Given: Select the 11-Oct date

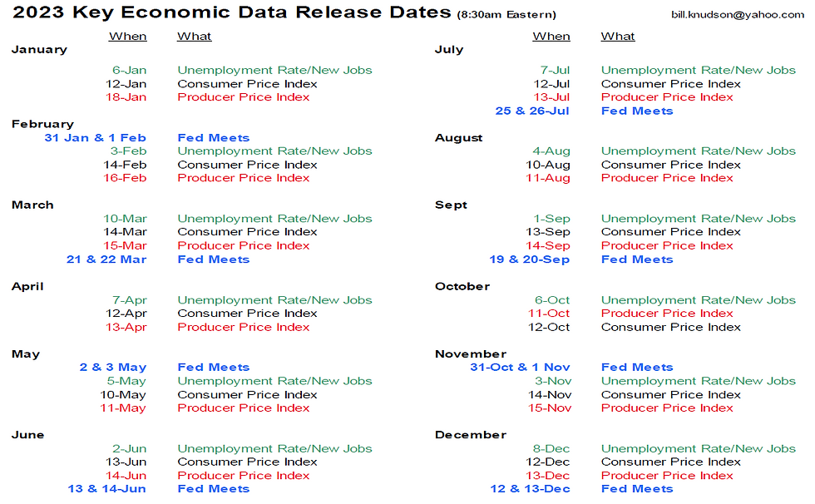Looking at the screenshot, I should (549, 314).
